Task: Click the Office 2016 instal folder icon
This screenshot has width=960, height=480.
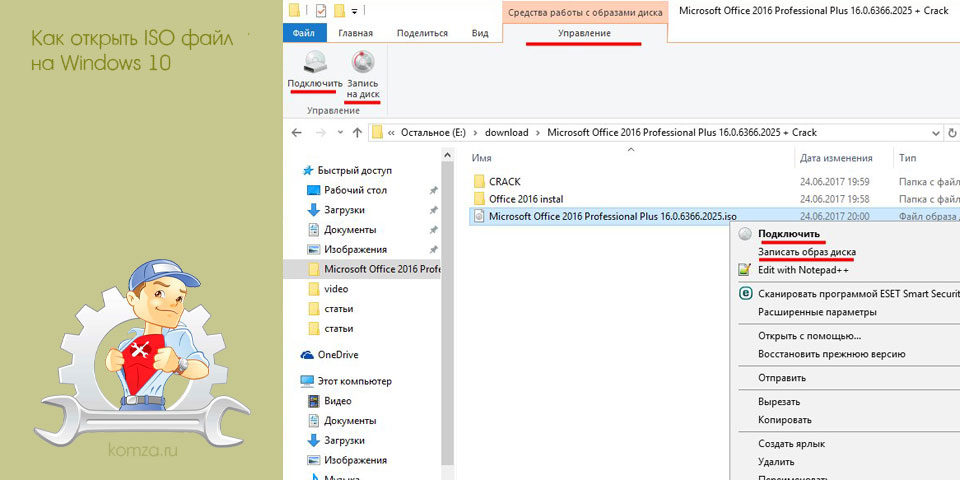Action: click(x=479, y=199)
